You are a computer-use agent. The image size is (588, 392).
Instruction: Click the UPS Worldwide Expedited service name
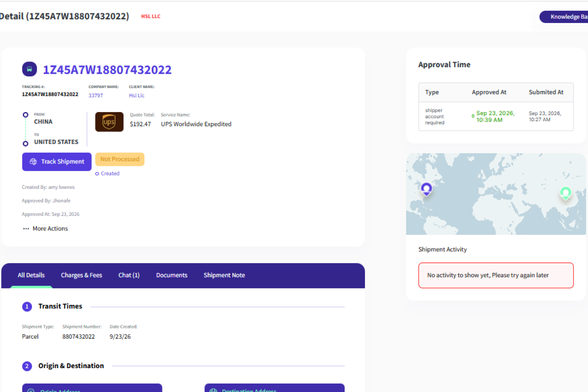(196, 124)
